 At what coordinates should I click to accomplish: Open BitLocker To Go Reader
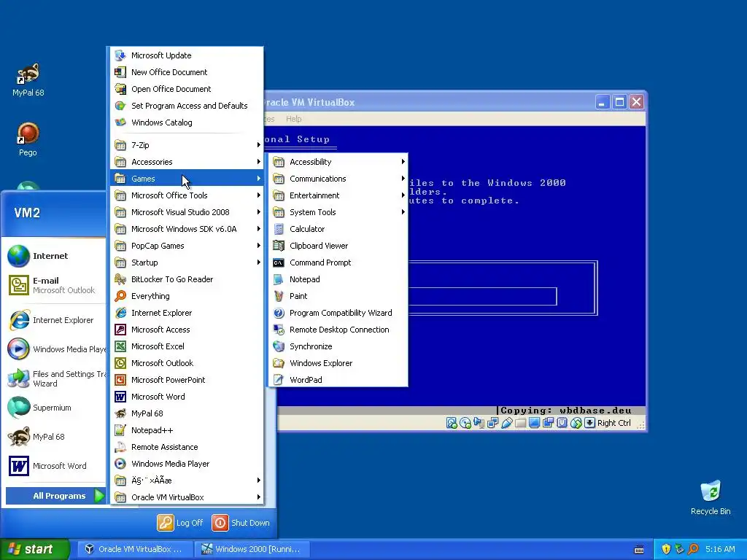point(187,279)
